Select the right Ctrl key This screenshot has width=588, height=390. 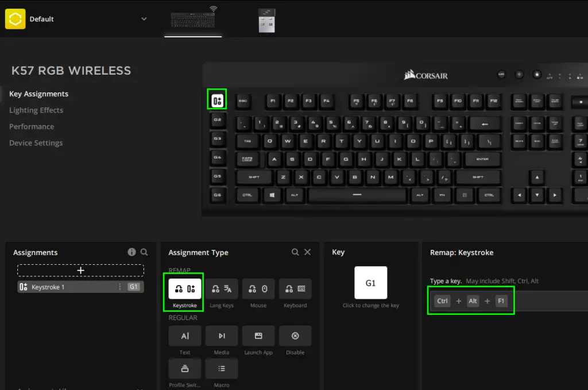click(489, 195)
